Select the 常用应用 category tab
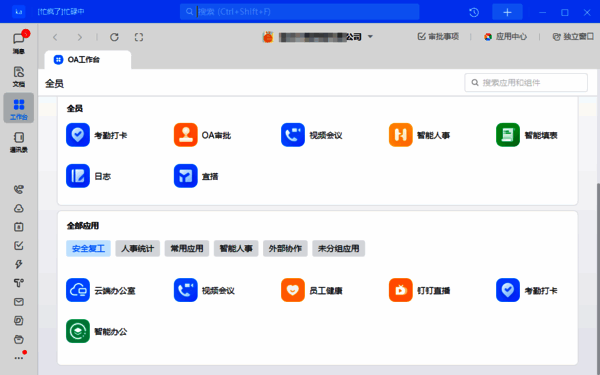The width and height of the screenshot is (600, 375). tap(187, 248)
